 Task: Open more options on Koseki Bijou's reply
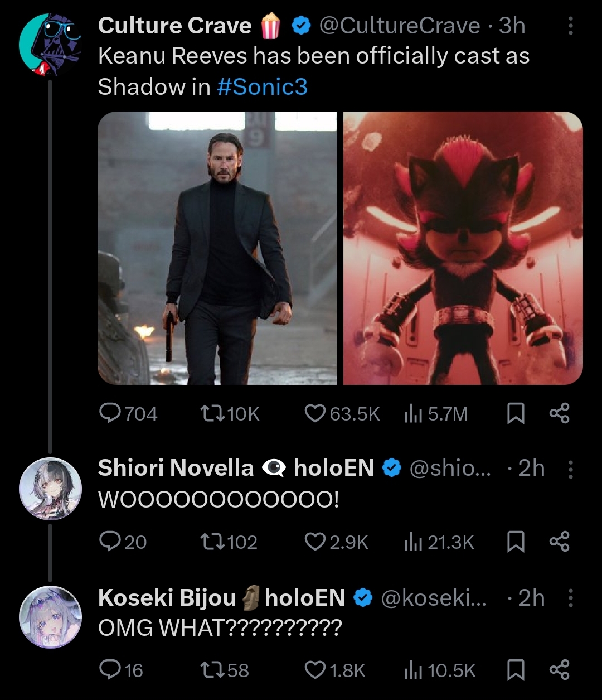570,598
